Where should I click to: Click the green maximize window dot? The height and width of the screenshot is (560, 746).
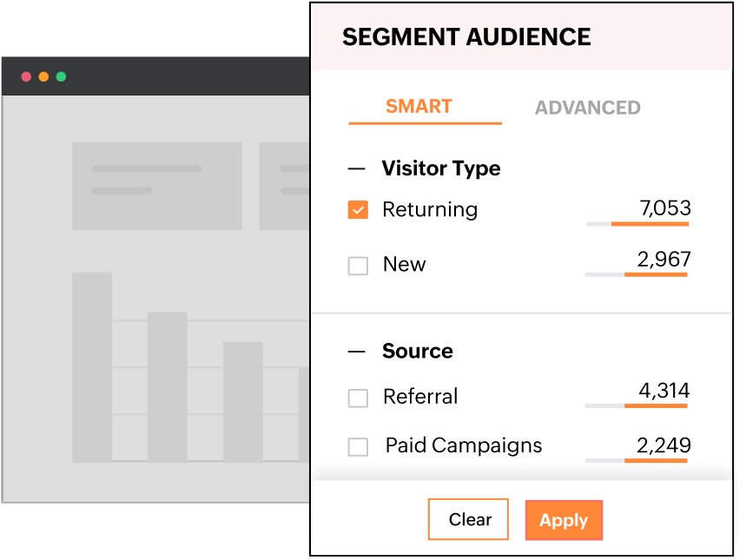[61, 76]
